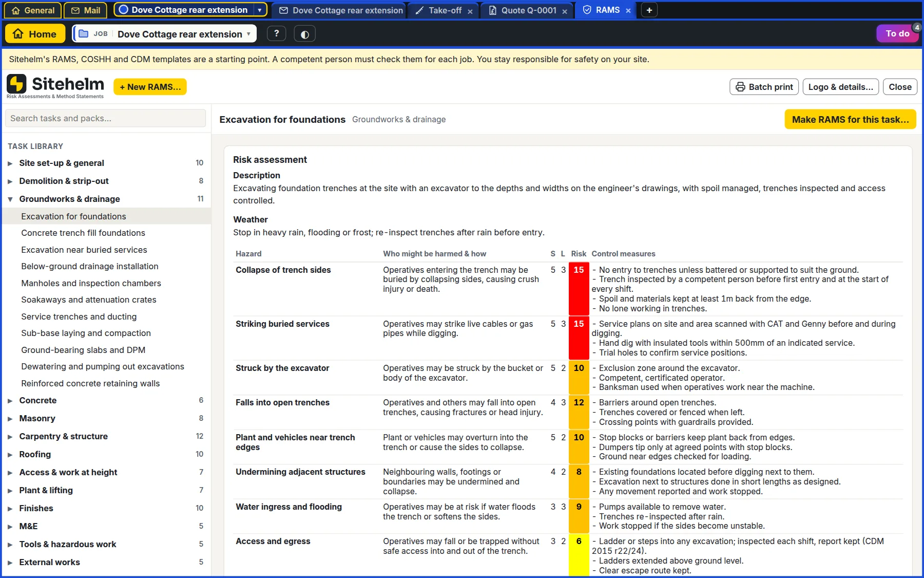Expand Access & work at height
This screenshot has width=924, height=578.
[106, 472]
